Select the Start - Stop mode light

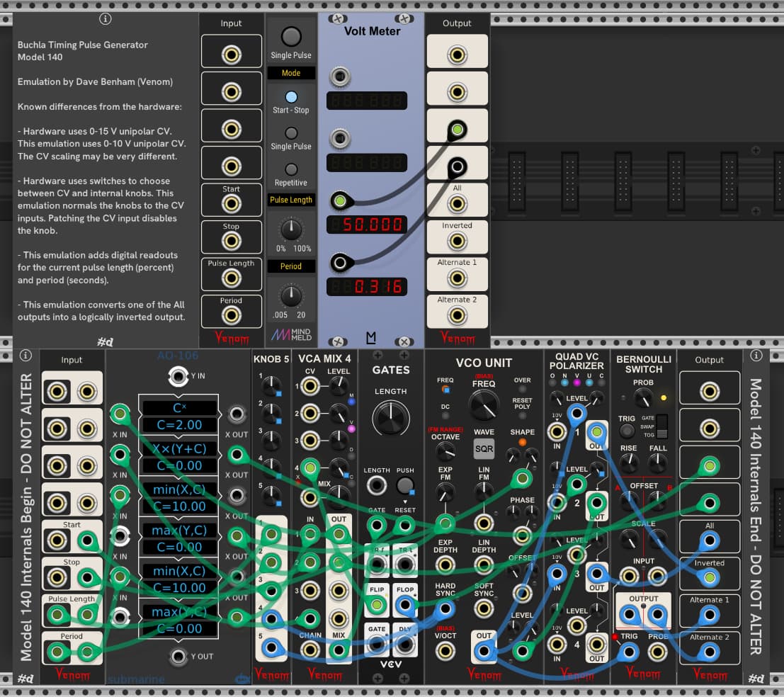click(x=291, y=97)
